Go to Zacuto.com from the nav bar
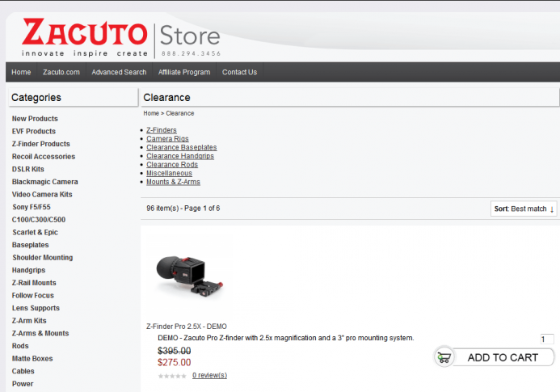Image resolution: width=560 pixels, height=392 pixels. (x=61, y=72)
